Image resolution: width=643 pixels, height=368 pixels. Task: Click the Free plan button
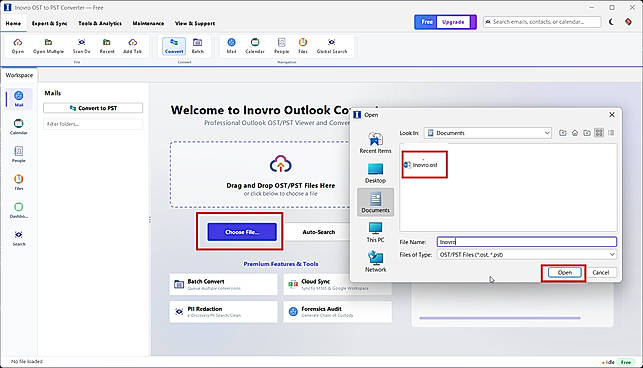(x=426, y=22)
